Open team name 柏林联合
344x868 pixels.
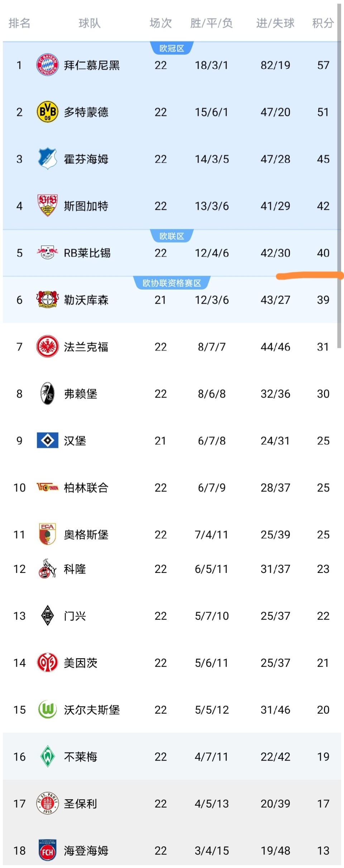tap(86, 488)
